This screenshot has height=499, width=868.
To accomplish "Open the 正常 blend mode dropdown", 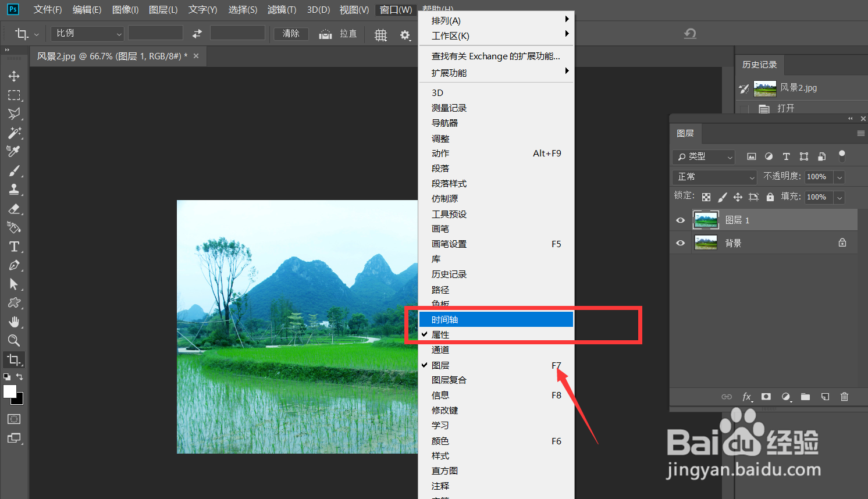I will point(714,177).
